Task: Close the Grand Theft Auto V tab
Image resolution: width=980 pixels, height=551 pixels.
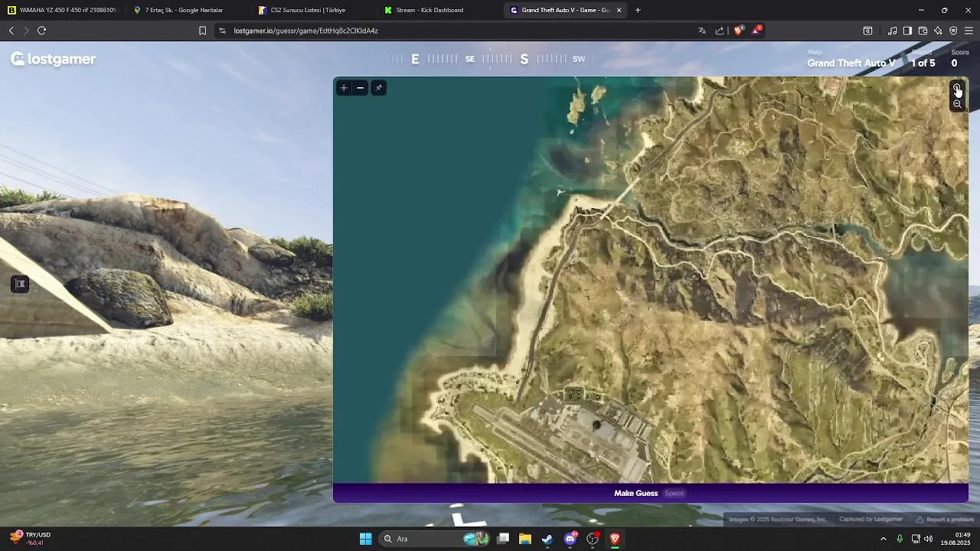Action: [619, 10]
